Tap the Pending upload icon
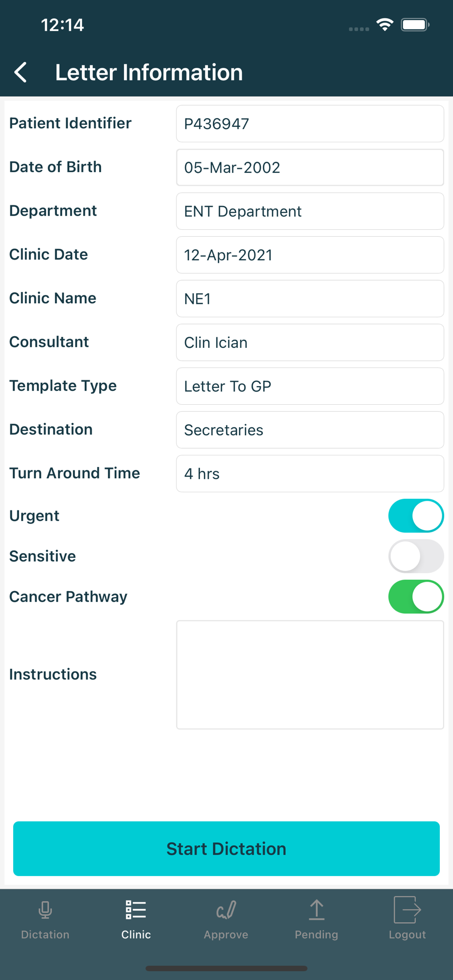Screen dimensions: 453x980 [317, 910]
